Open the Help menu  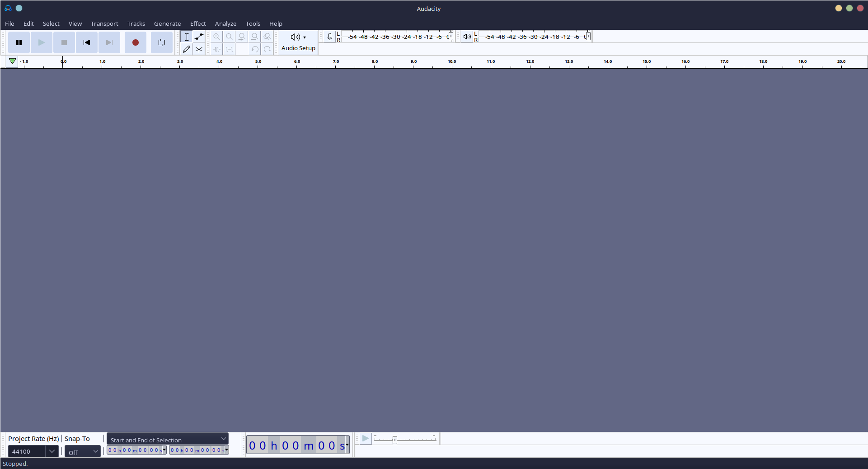[x=276, y=23]
